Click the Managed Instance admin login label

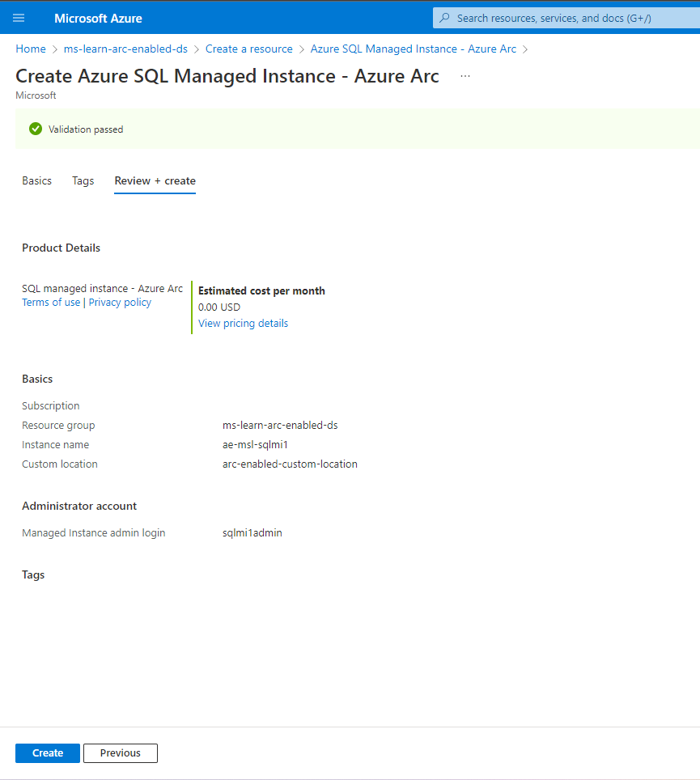pos(94,532)
